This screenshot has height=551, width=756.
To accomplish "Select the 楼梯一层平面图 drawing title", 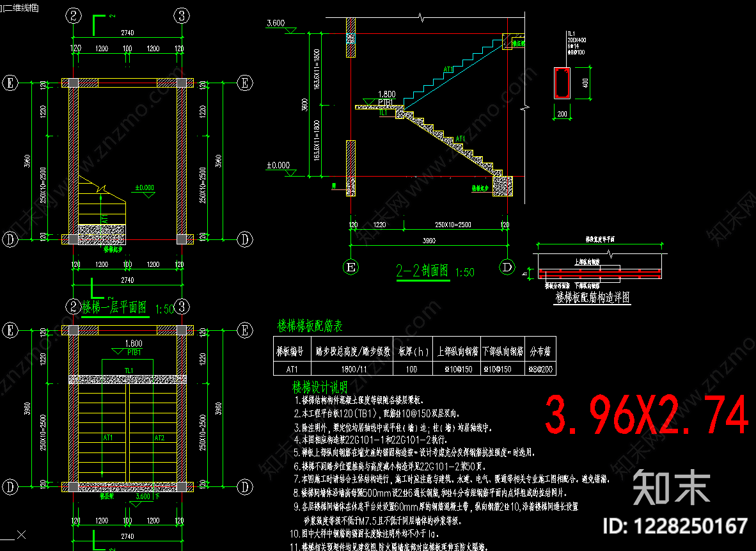I will tap(114, 308).
